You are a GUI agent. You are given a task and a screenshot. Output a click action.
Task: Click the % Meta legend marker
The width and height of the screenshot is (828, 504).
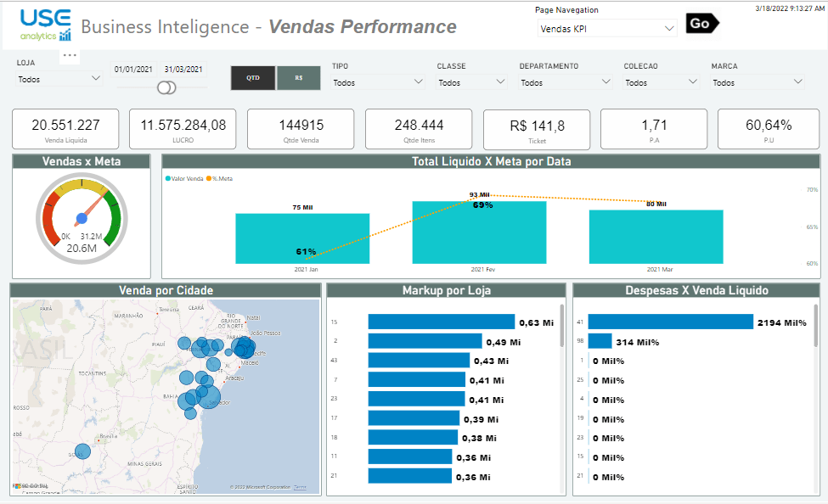tap(209, 177)
